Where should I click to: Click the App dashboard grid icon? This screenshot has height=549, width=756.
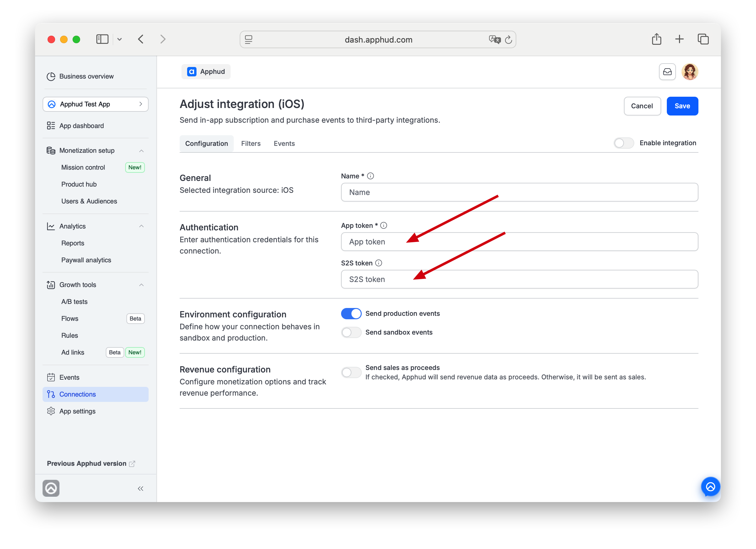(x=51, y=126)
